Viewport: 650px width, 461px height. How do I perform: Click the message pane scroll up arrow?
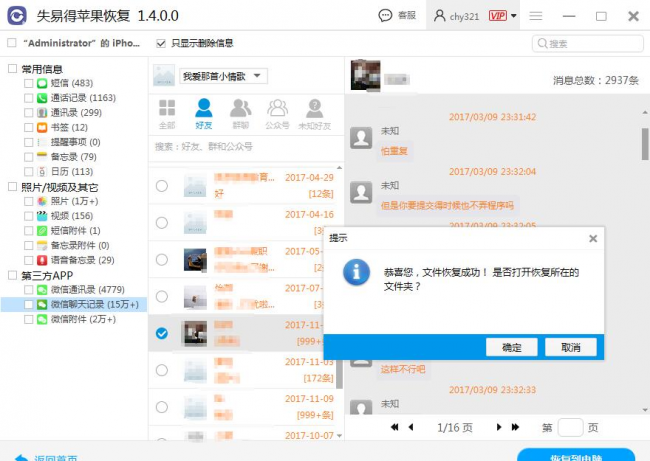click(x=645, y=112)
